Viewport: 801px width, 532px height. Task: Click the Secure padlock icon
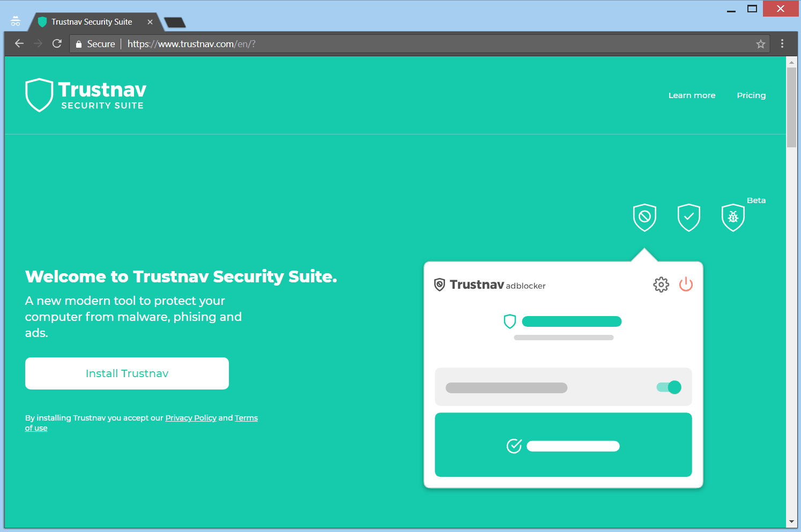point(79,44)
